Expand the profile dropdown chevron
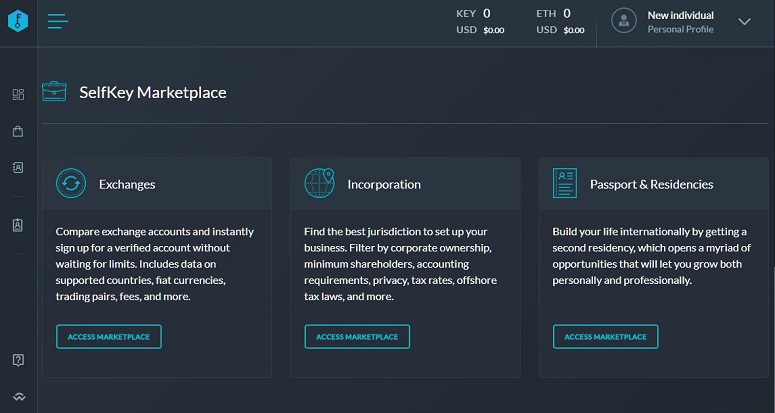This screenshot has height=413, width=775. tap(744, 22)
